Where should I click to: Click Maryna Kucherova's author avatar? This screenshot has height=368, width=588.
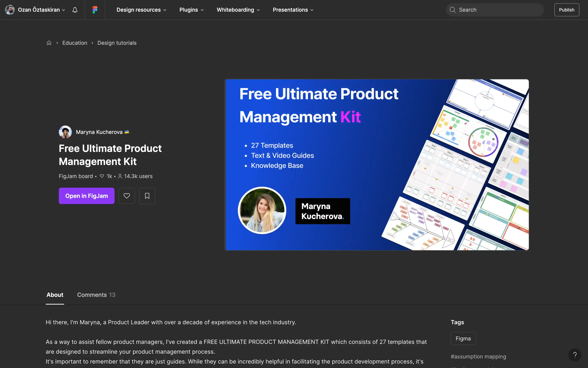tap(65, 132)
